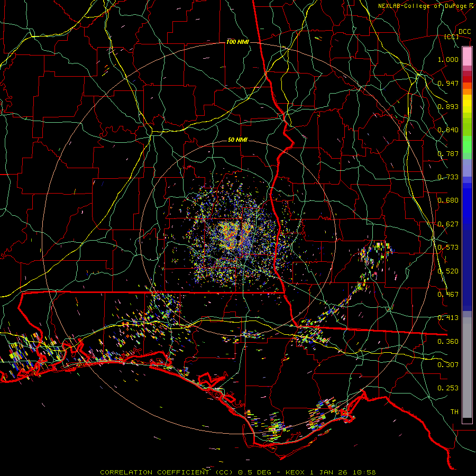Click the DCC product label
Image resolution: width=476 pixels, height=476 pixels.
pyautogui.click(x=464, y=32)
